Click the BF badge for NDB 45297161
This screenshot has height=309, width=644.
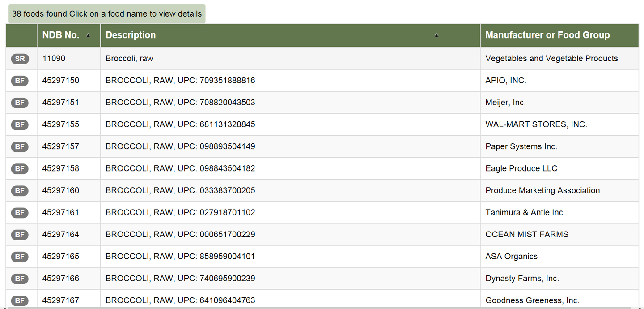click(x=20, y=212)
